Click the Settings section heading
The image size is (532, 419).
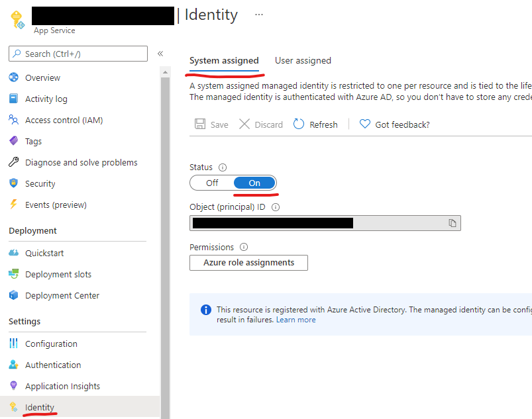pos(25,321)
